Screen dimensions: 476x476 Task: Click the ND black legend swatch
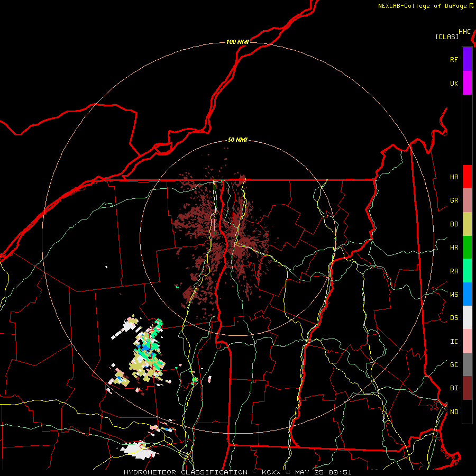coord(467,411)
